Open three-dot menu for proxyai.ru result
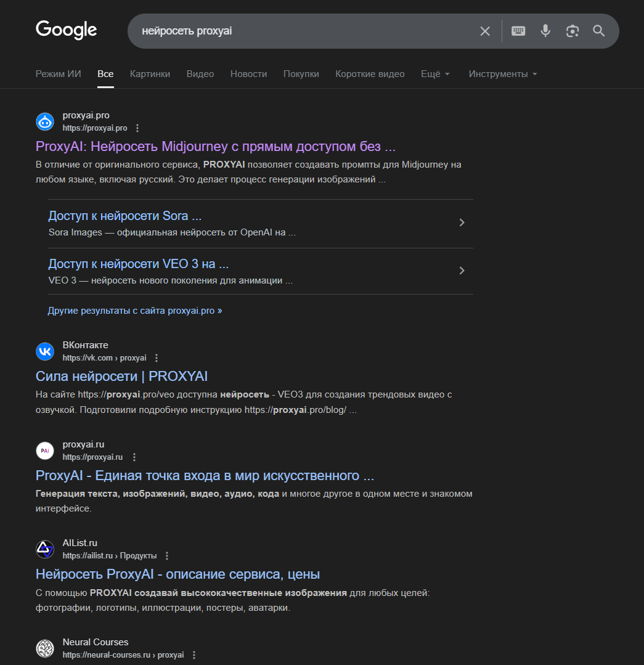The height and width of the screenshot is (665, 644). 134,457
